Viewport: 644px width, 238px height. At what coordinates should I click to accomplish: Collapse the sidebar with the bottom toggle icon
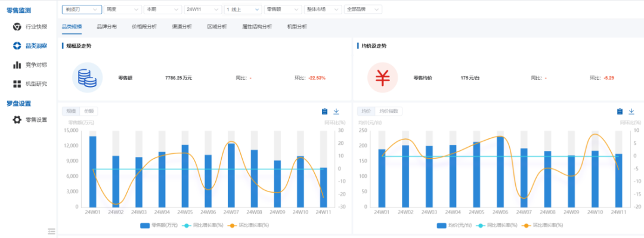tap(51, 231)
